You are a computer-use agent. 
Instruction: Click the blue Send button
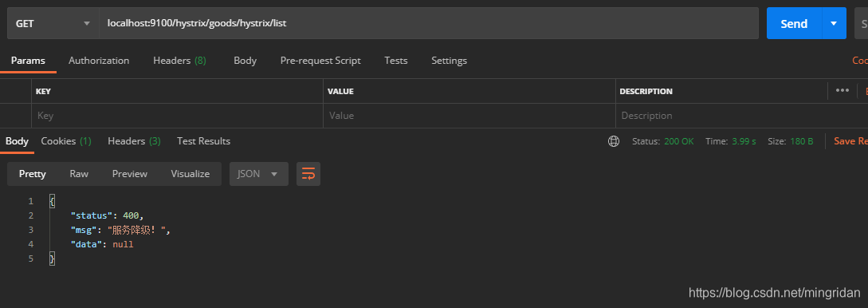click(x=795, y=23)
